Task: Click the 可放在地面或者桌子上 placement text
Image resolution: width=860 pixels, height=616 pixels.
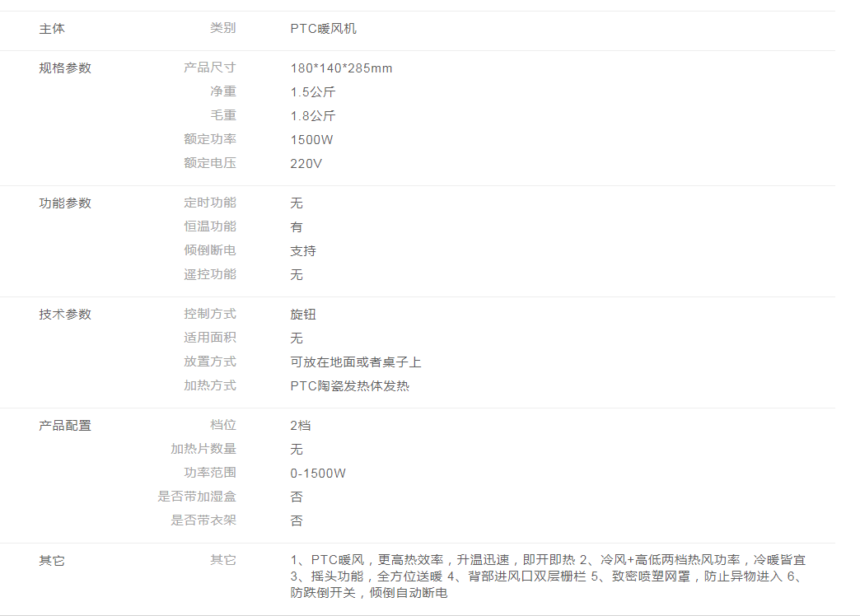Action: point(356,362)
